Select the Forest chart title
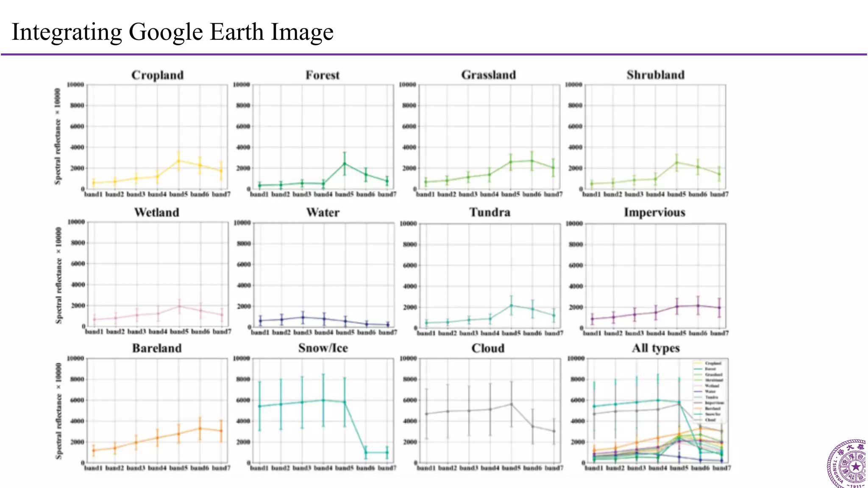This screenshot has width=868, height=488. pyautogui.click(x=323, y=75)
